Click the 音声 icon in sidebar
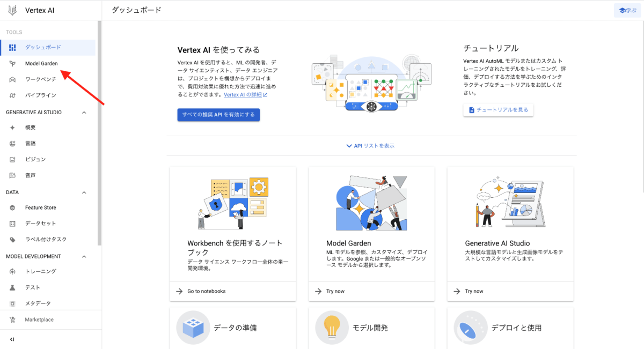The image size is (644, 349). [x=12, y=175]
